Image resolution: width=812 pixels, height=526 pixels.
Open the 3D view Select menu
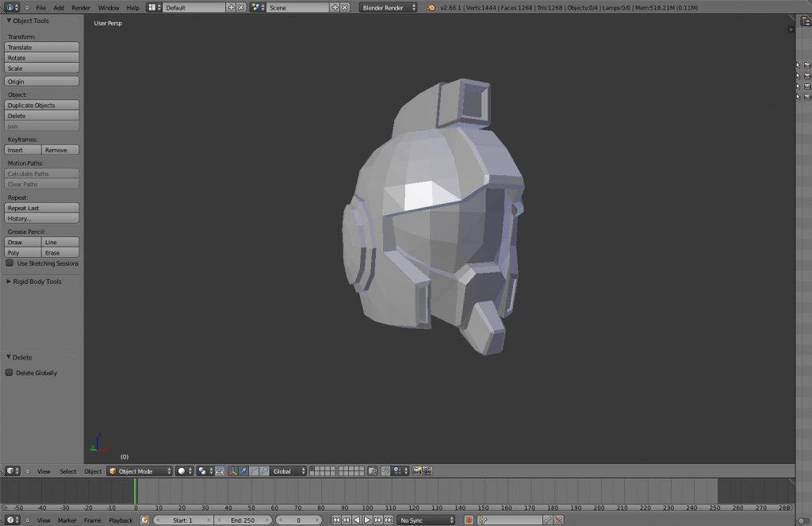(x=68, y=471)
